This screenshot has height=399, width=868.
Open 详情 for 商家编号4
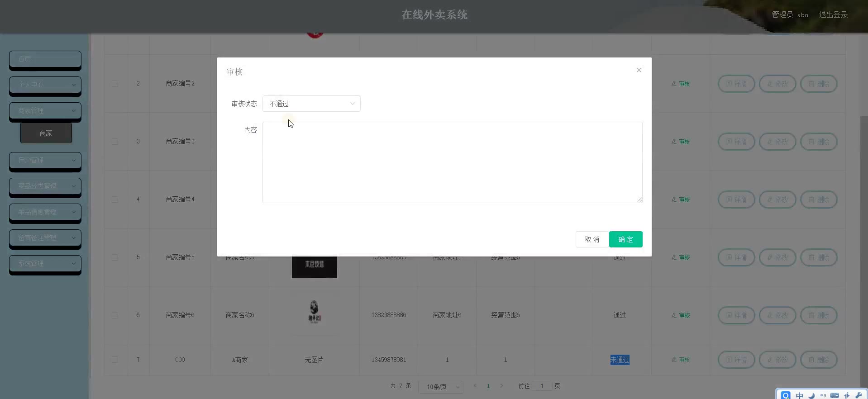click(736, 199)
